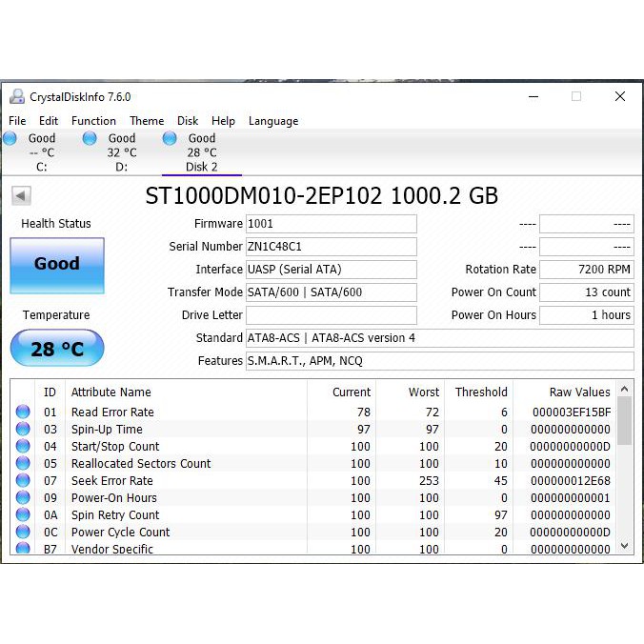The width and height of the screenshot is (644, 644).
Task: Click the Worst column header
Action: pos(423,392)
